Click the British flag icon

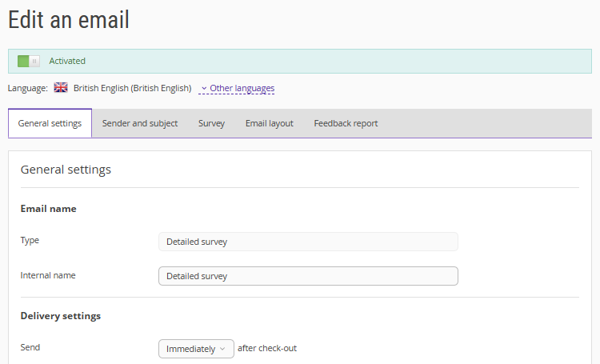click(61, 88)
